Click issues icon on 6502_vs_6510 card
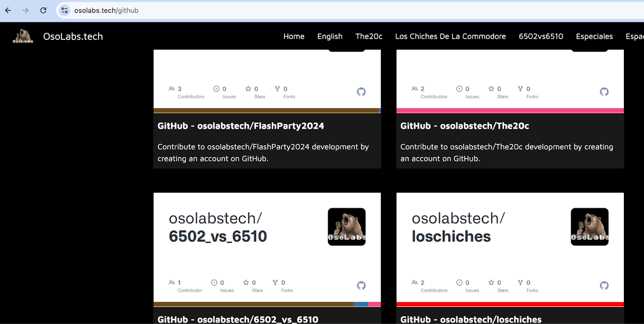The height and width of the screenshot is (324, 644). point(215,282)
